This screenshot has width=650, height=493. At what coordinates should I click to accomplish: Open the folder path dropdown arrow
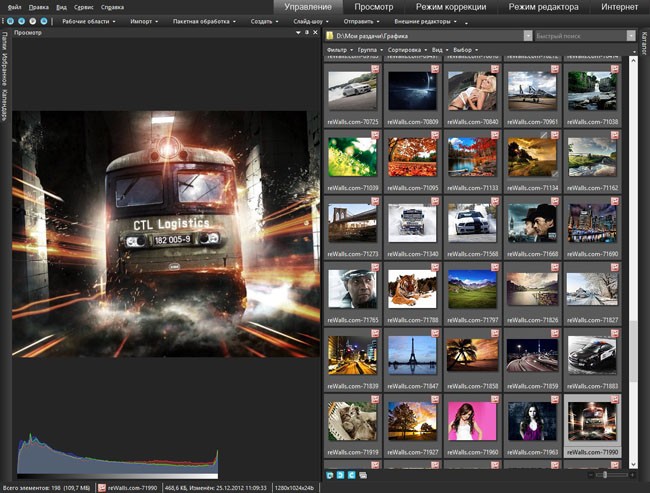coord(526,36)
